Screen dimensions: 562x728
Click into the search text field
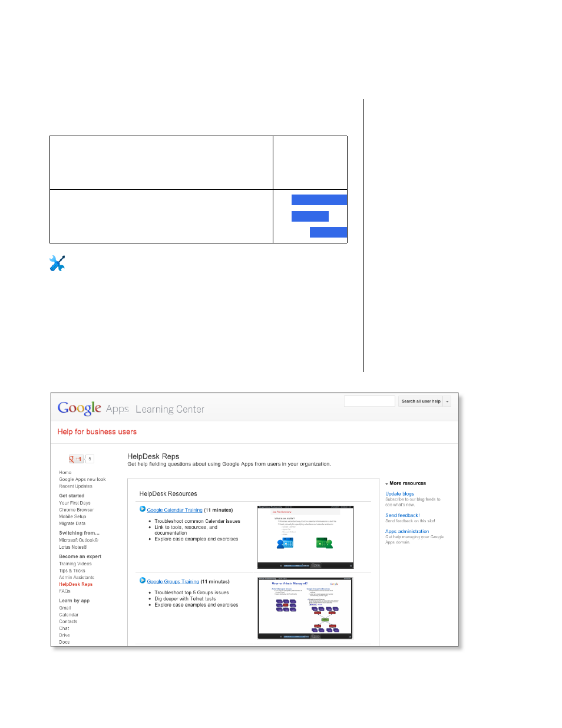tap(369, 401)
